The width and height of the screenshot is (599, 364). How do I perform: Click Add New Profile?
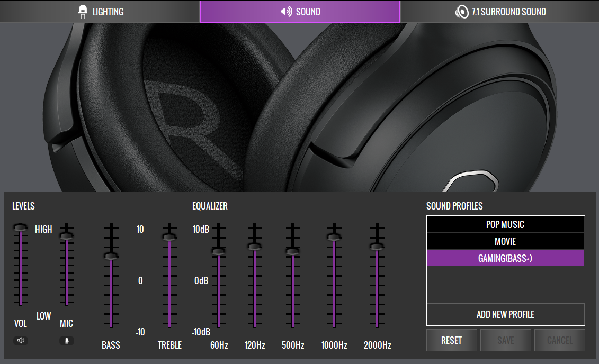[505, 314]
